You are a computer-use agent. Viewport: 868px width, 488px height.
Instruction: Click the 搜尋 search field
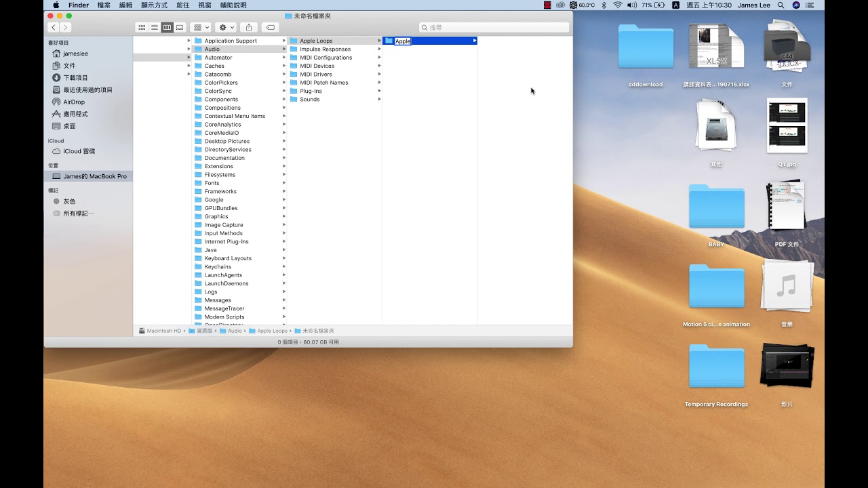coord(494,27)
